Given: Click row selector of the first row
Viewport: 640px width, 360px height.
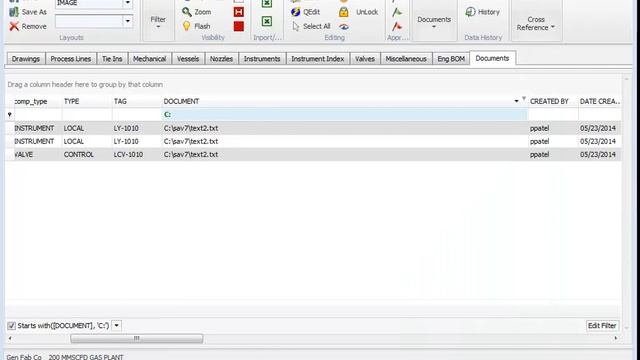Looking at the screenshot, I should [10, 128].
